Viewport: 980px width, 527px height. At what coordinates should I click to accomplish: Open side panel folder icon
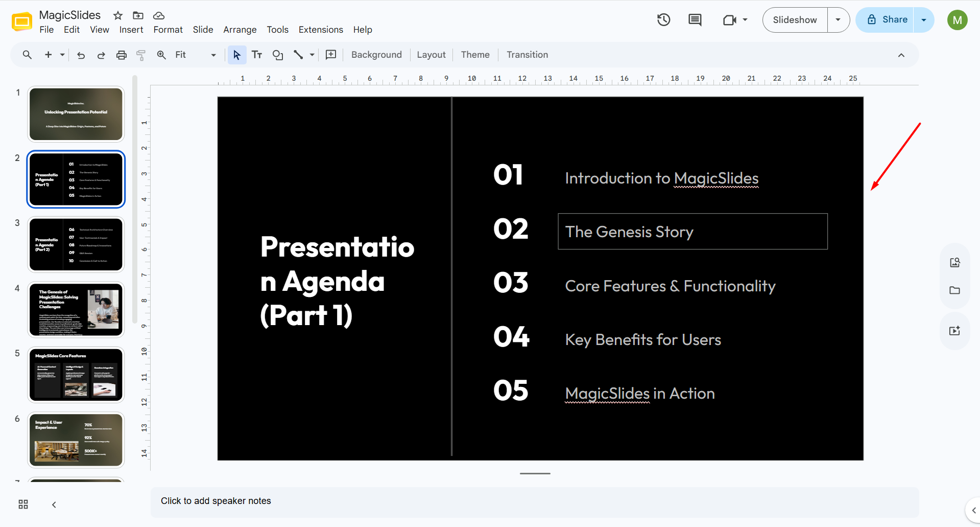[x=955, y=290]
